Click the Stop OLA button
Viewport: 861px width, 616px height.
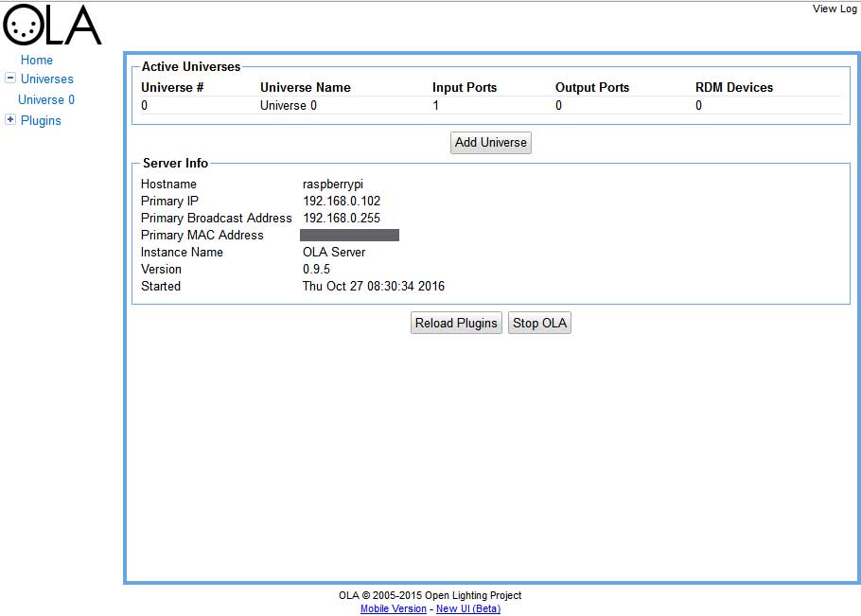(x=539, y=324)
